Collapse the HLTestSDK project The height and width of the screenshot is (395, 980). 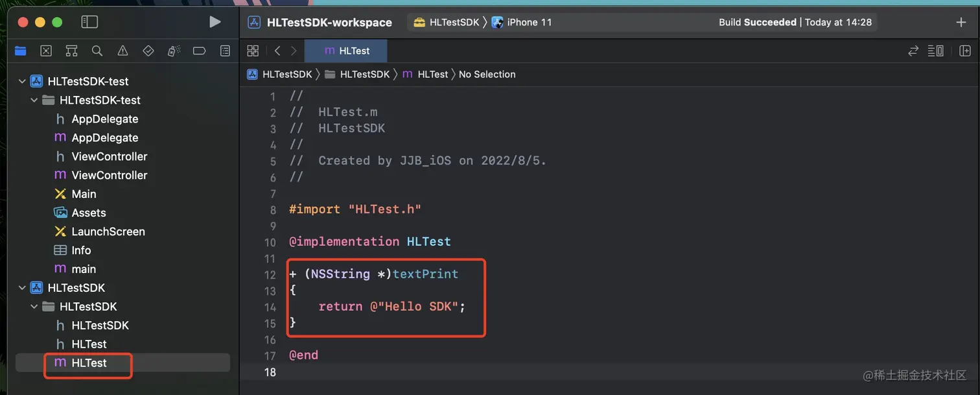coord(22,287)
